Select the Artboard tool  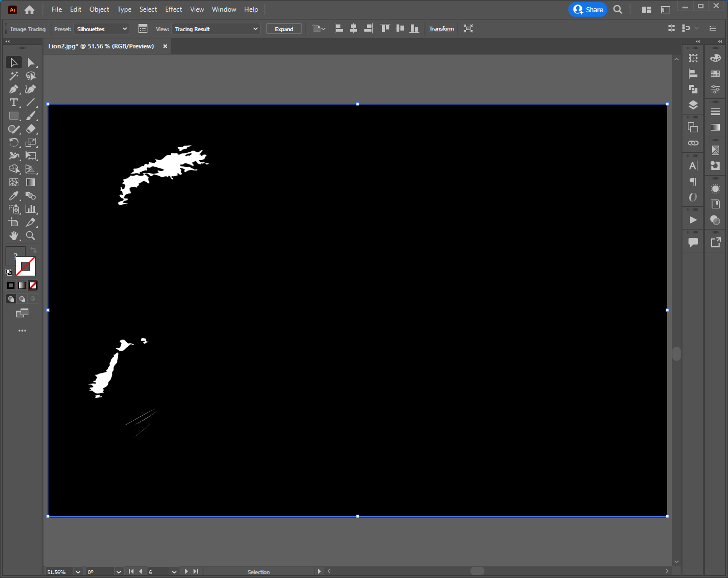coord(14,222)
